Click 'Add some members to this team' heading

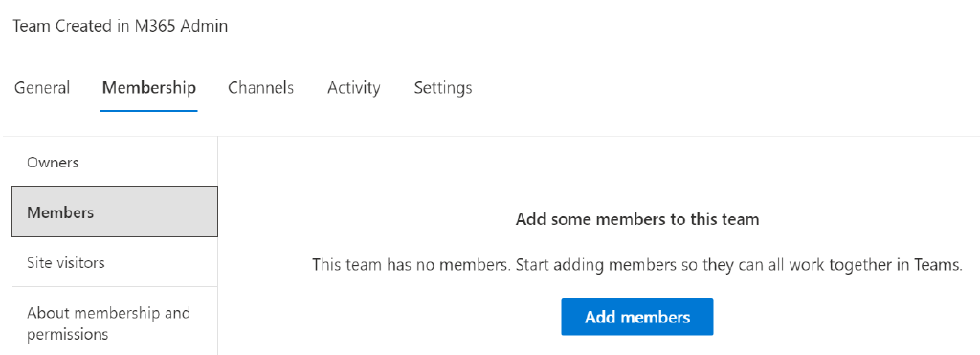[636, 219]
